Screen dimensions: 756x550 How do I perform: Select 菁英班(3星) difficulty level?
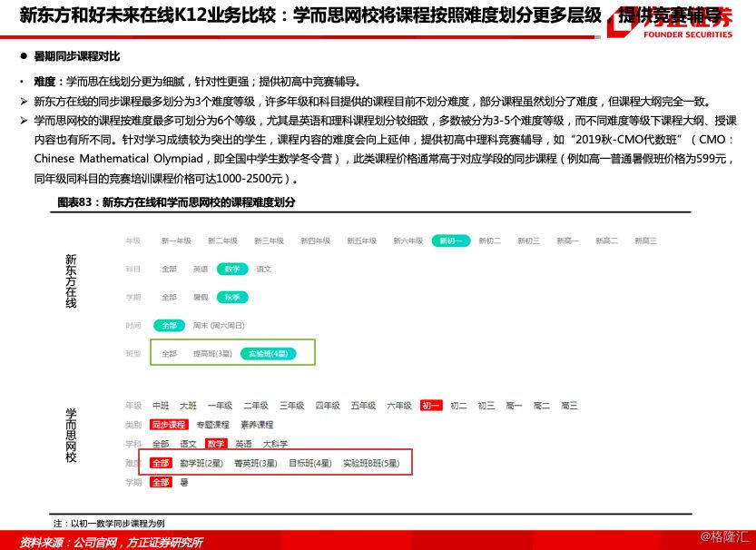(256, 463)
